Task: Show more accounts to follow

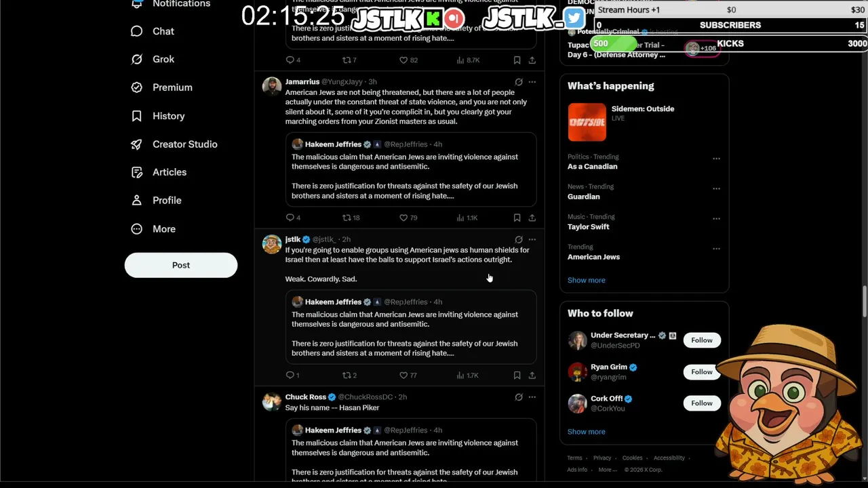Action: (586, 432)
